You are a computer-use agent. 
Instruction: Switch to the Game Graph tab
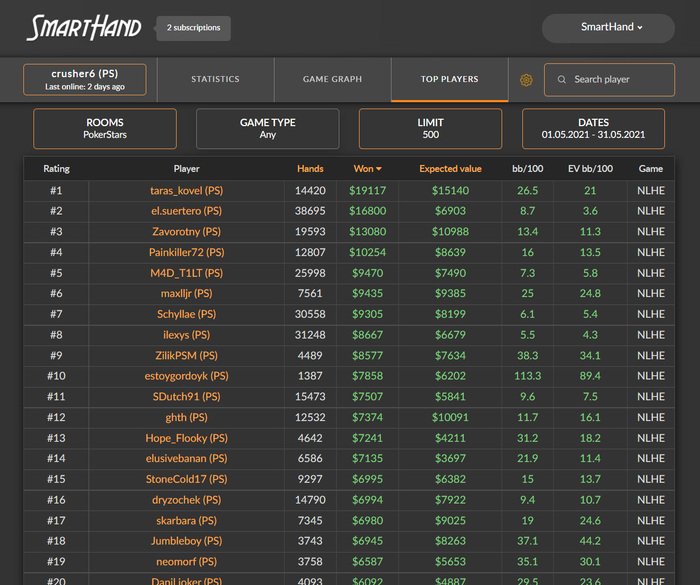332,80
